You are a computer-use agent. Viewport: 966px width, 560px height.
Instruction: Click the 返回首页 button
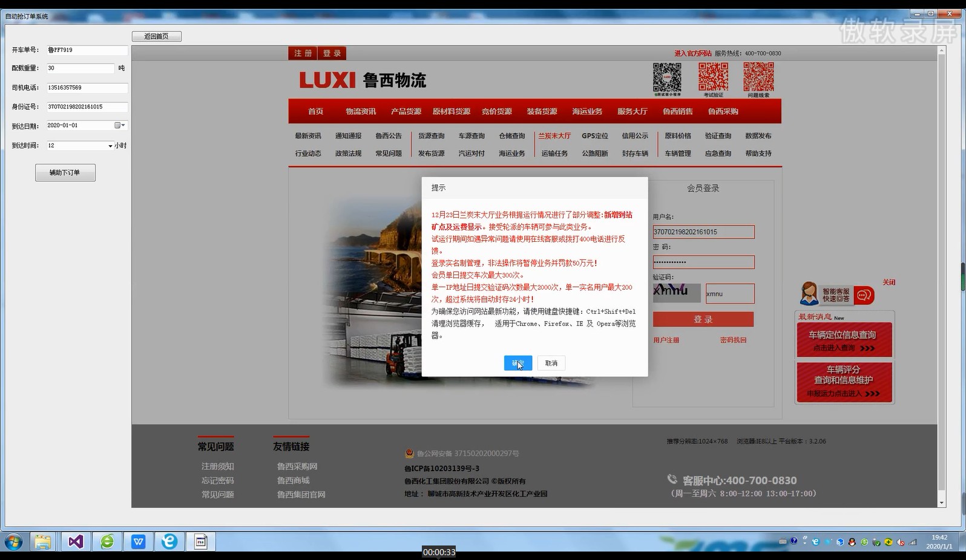coord(157,36)
